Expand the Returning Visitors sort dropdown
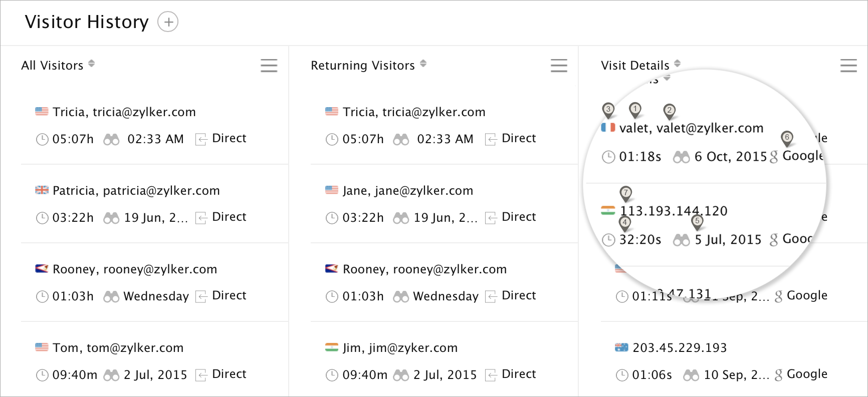868x397 pixels. [x=423, y=64]
